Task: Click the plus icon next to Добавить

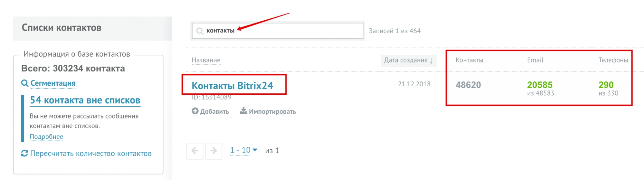Action: [x=195, y=111]
